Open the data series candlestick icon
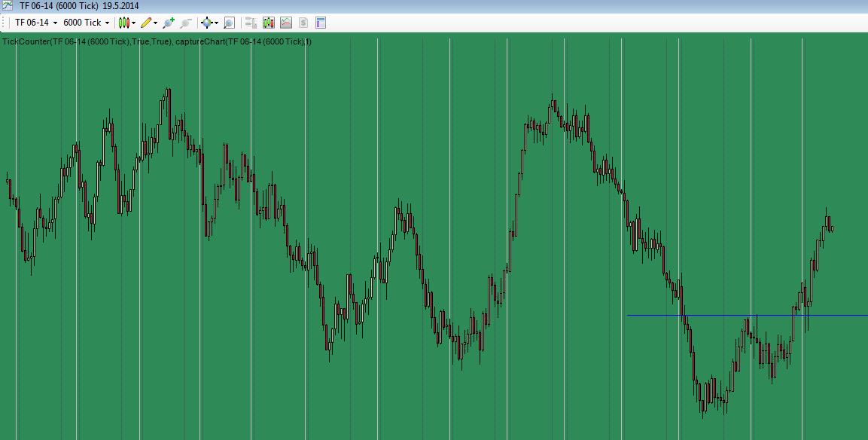Viewport: 868px width, 440px height. pyautogui.click(x=269, y=23)
